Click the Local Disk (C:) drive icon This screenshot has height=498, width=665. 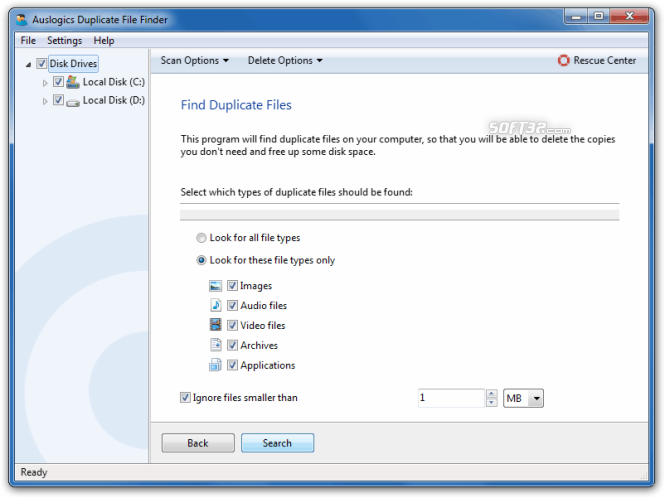click(x=73, y=82)
